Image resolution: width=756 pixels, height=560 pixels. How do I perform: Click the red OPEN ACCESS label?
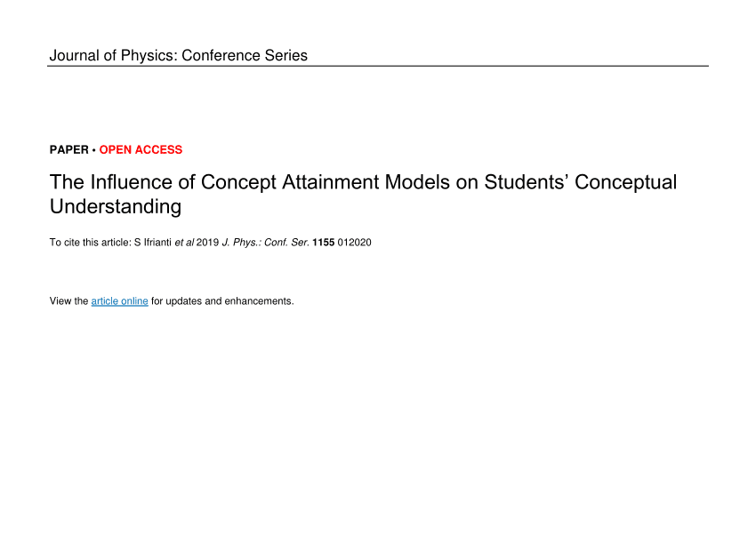141,150
